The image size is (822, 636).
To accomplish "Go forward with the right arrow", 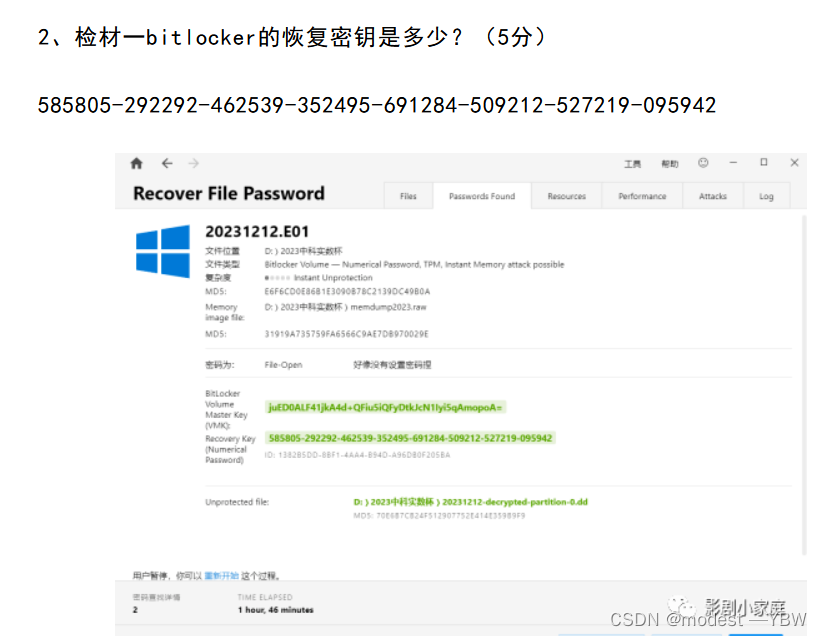I will [x=193, y=164].
